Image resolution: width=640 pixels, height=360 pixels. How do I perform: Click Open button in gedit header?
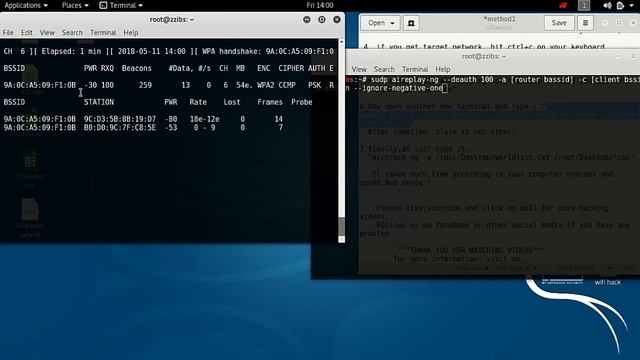[376, 23]
